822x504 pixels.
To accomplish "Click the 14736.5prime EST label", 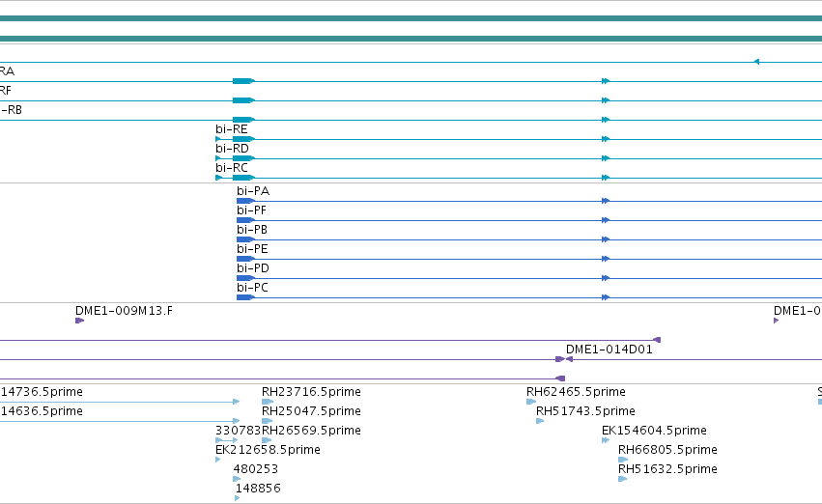I will [42, 392].
